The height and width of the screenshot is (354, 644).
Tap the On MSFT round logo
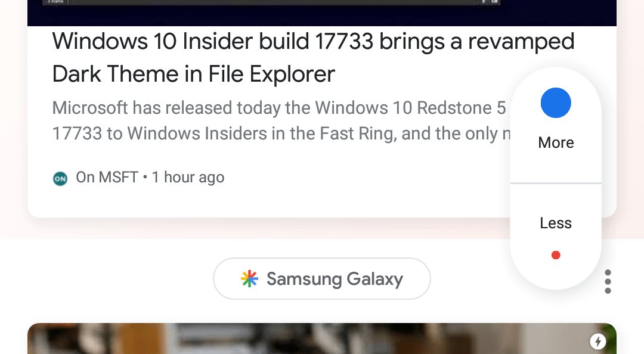point(60,178)
